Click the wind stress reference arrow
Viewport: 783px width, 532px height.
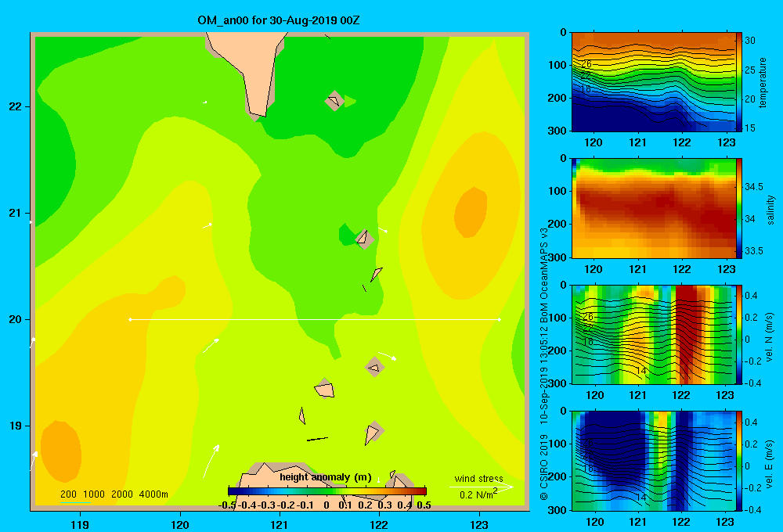tap(482, 487)
